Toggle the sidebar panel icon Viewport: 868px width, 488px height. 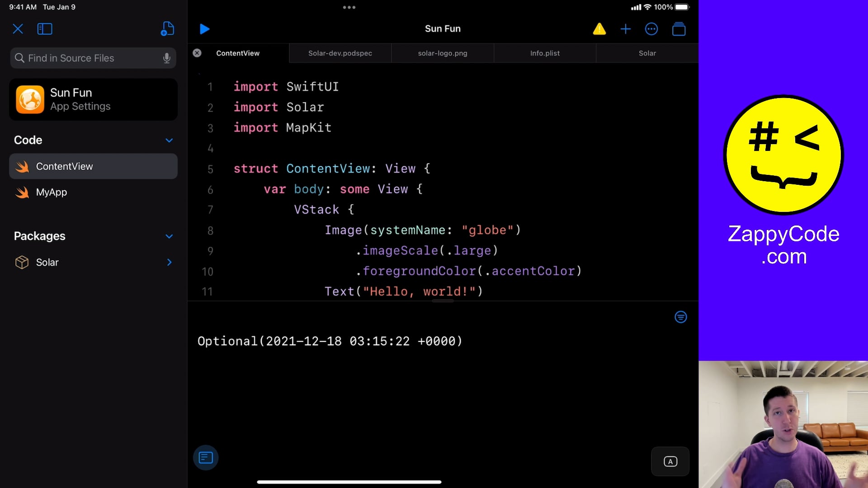(45, 29)
